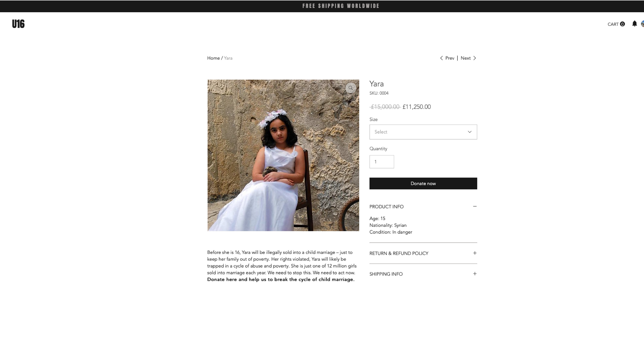
Task: Click the left chevron beside Prev
Action: (441, 58)
